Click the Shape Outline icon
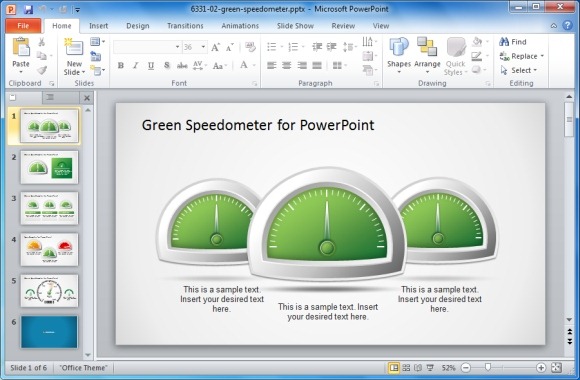Image resolution: width=580 pixels, height=380 pixels. tap(477, 56)
